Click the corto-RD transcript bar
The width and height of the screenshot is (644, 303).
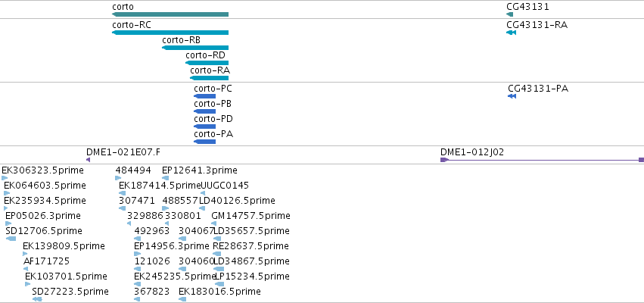coord(207,63)
